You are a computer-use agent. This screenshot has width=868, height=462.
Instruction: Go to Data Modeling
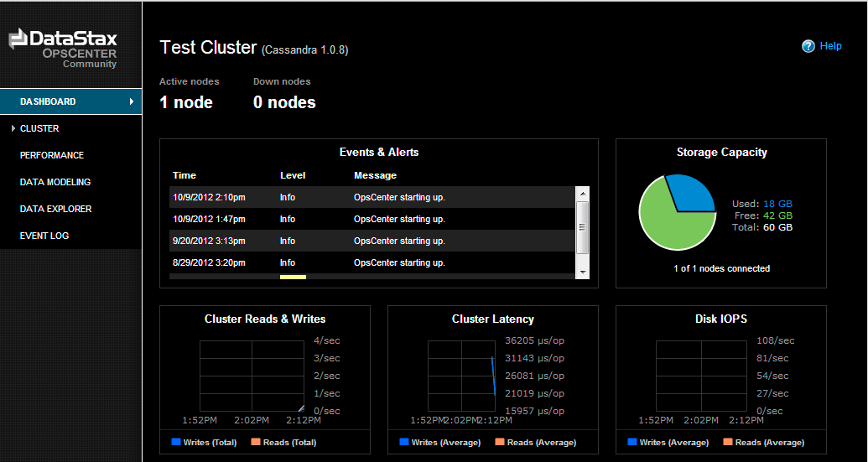[55, 182]
